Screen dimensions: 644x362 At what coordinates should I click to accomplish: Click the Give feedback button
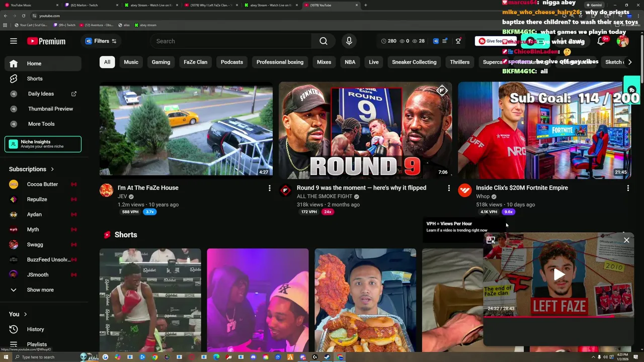click(x=496, y=41)
